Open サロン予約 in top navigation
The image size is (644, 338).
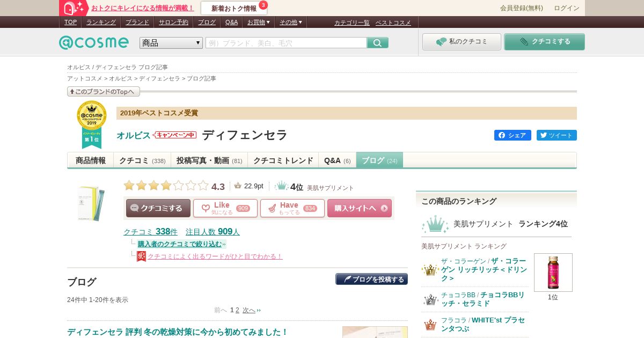pyautogui.click(x=173, y=22)
